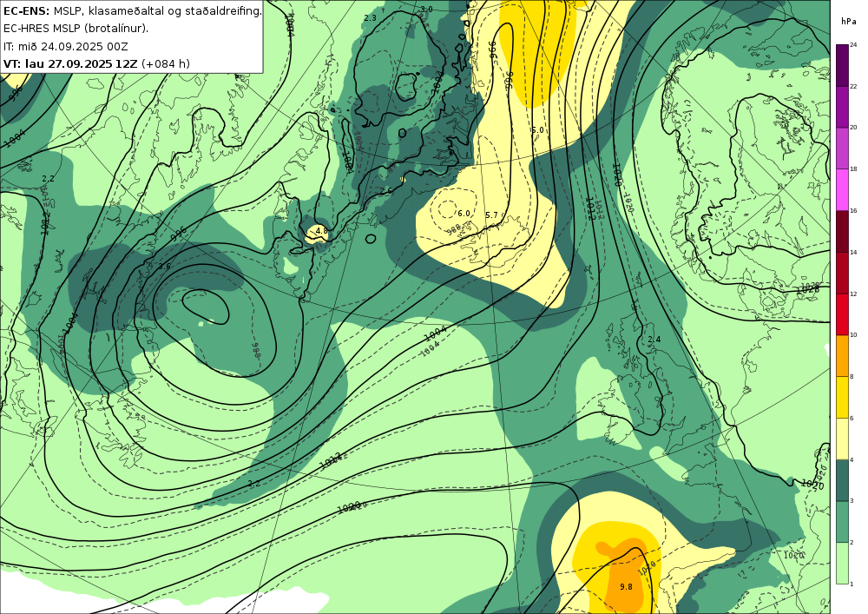Click the initial time 'IT: mið 24.09.2025 00Z'
Viewport: 868px width, 614px height.
66,46
